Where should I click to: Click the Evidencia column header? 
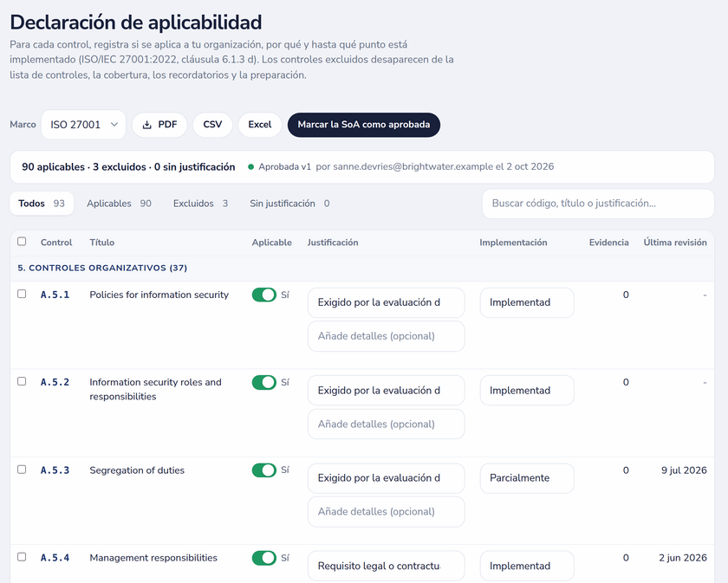(x=608, y=243)
